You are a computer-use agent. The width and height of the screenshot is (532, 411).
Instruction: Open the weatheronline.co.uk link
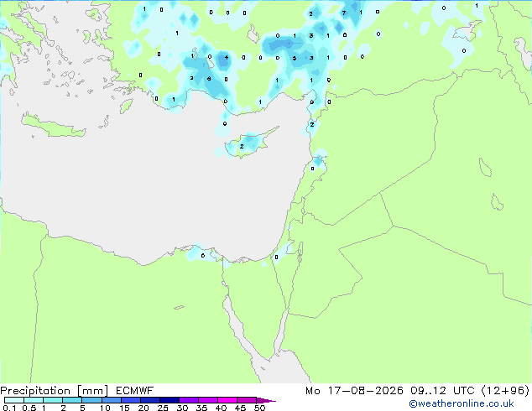point(461,403)
